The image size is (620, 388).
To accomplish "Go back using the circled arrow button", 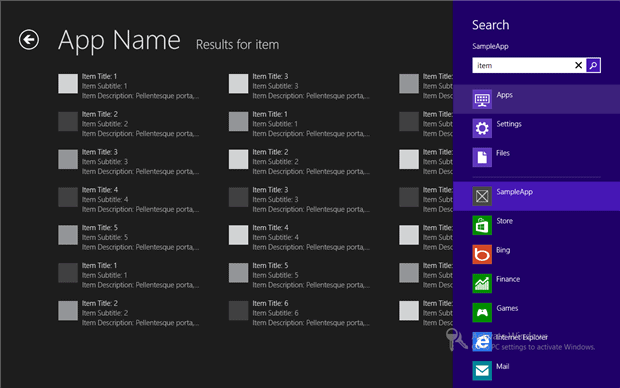I will pos(29,40).
